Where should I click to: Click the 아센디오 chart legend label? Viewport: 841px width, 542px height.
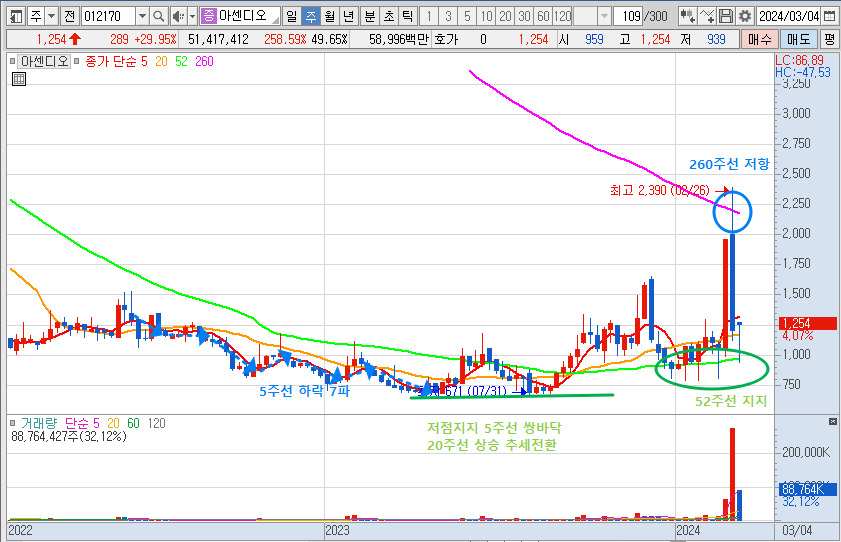pos(45,61)
